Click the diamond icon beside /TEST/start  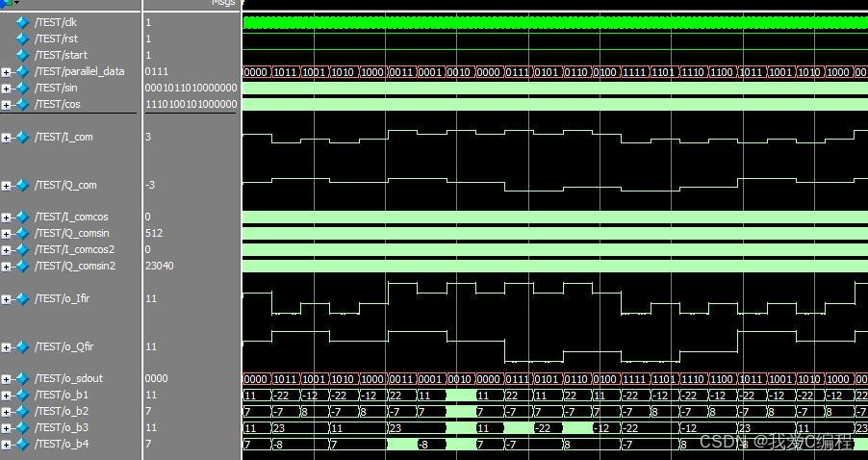[x=22, y=56]
